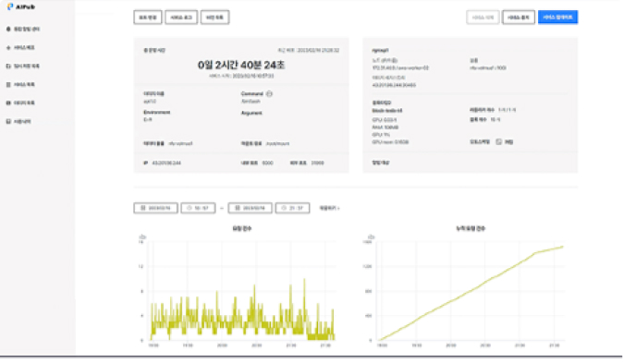Select the sidebar item with the list icon
This screenshot has height=364, width=623.
tap(20, 85)
